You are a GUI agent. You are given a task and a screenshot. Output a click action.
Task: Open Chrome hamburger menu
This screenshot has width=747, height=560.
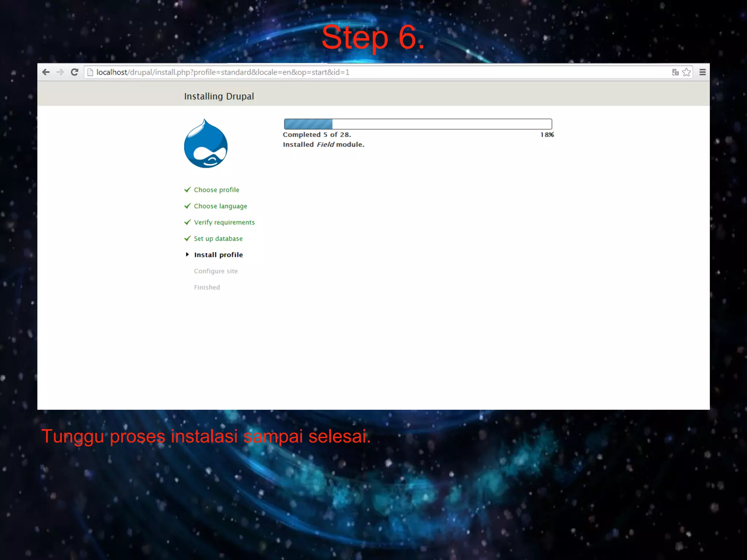point(703,72)
